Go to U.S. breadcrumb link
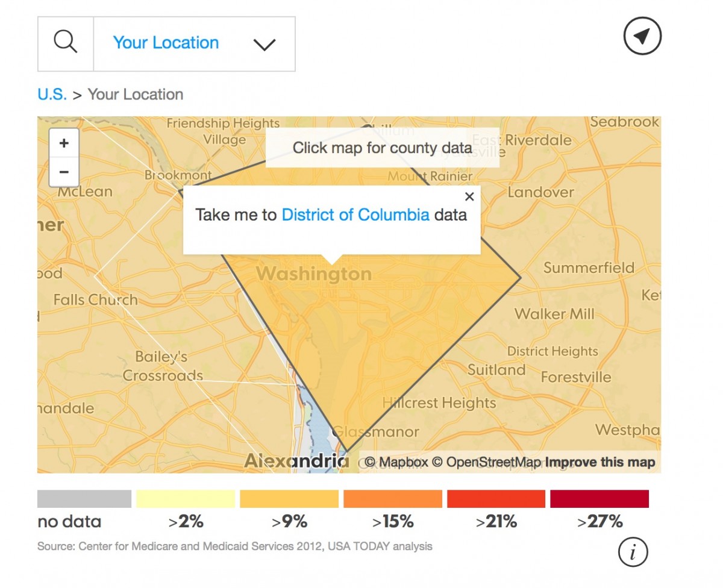Viewport: 723px width, 588px height. [52, 95]
